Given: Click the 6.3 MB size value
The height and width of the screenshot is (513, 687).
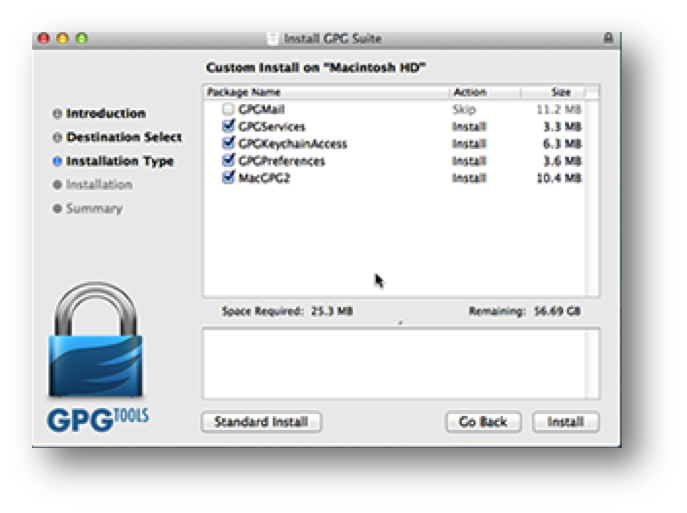Looking at the screenshot, I should 562,144.
